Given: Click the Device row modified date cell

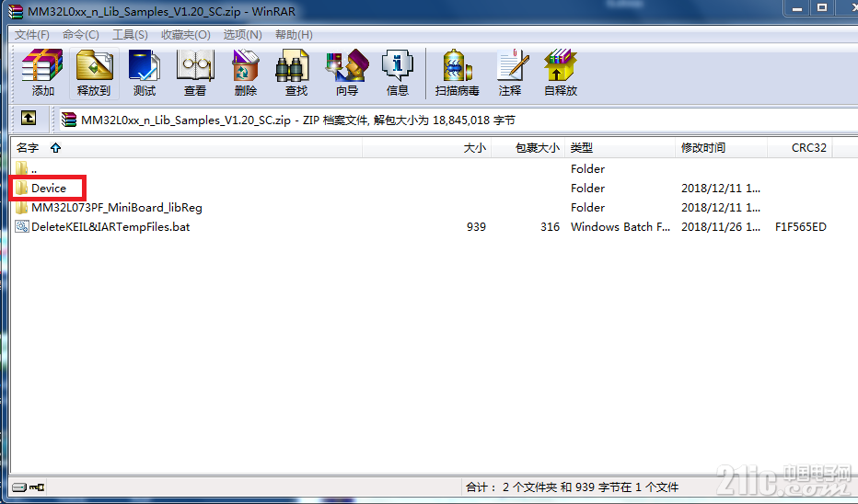Looking at the screenshot, I should pos(721,188).
